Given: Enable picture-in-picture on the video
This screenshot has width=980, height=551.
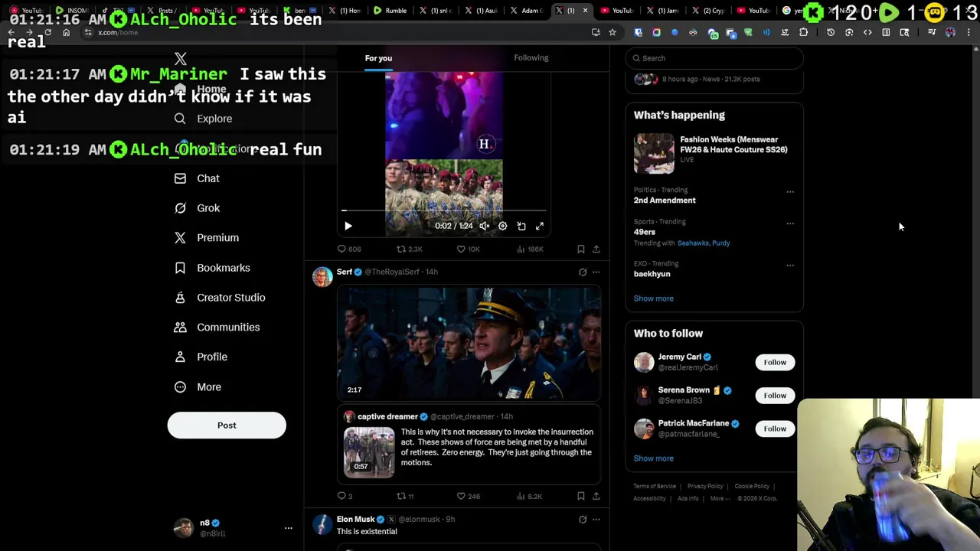Looking at the screenshot, I should pyautogui.click(x=521, y=226).
